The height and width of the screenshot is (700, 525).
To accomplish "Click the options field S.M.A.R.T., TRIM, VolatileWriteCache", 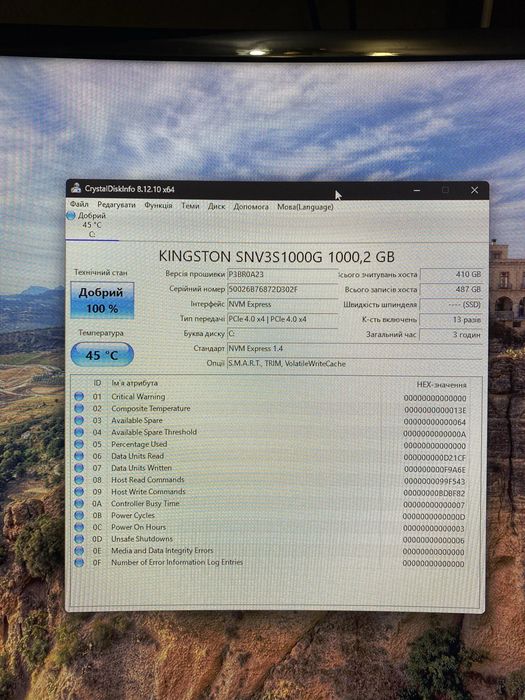I will pyautogui.click(x=355, y=363).
